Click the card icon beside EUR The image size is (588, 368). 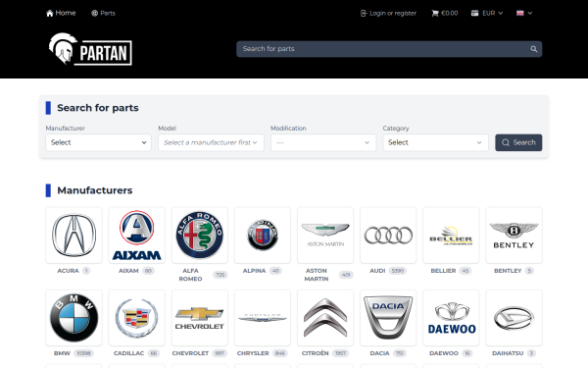[x=474, y=13]
